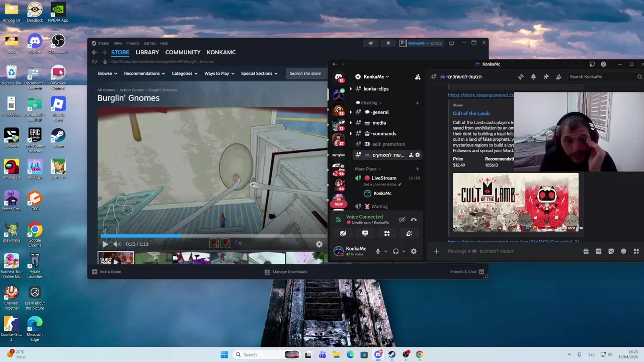Open Discord channel threads icon

coord(521,77)
